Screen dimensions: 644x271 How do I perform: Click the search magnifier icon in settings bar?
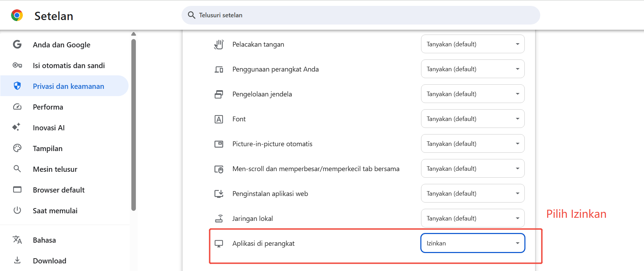click(x=192, y=15)
